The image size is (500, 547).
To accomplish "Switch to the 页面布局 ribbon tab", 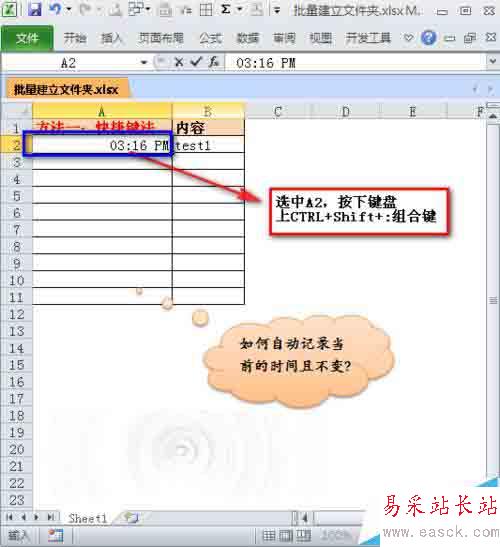I will point(161,38).
